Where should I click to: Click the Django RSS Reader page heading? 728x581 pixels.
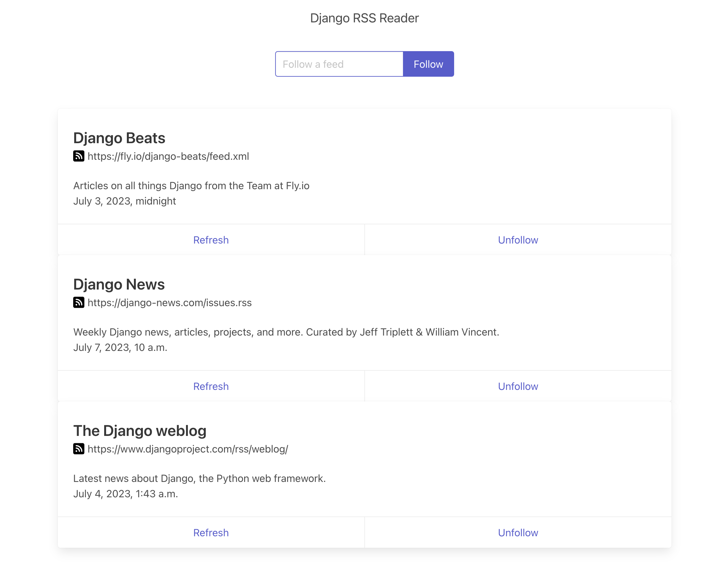pos(364,18)
